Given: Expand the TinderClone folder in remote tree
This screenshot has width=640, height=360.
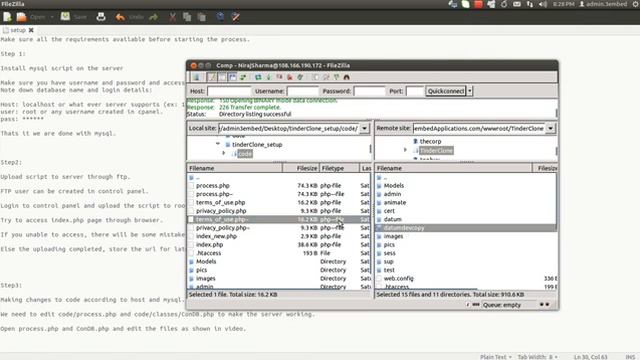Looking at the screenshot, I should [405, 150].
